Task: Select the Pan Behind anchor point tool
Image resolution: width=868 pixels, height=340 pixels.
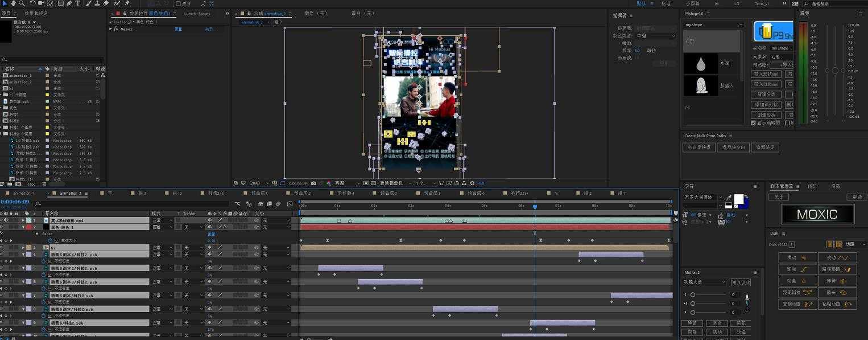Action: click(51, 3)
